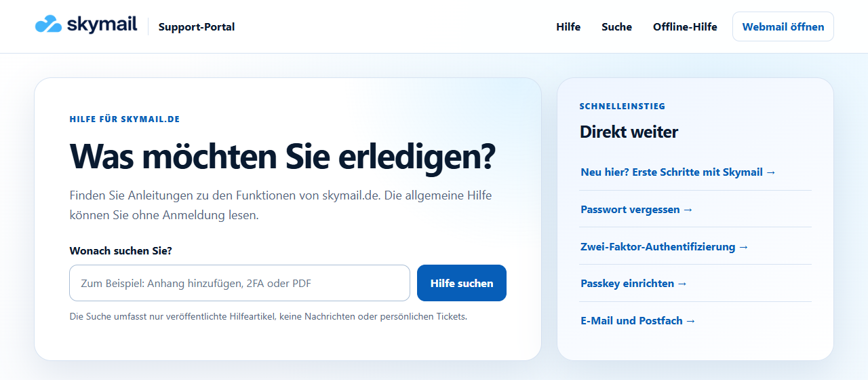Viewport: 868px width, 380px height.
Task: Open the Hilfe navigation item
Action: (x=568, y=27)
